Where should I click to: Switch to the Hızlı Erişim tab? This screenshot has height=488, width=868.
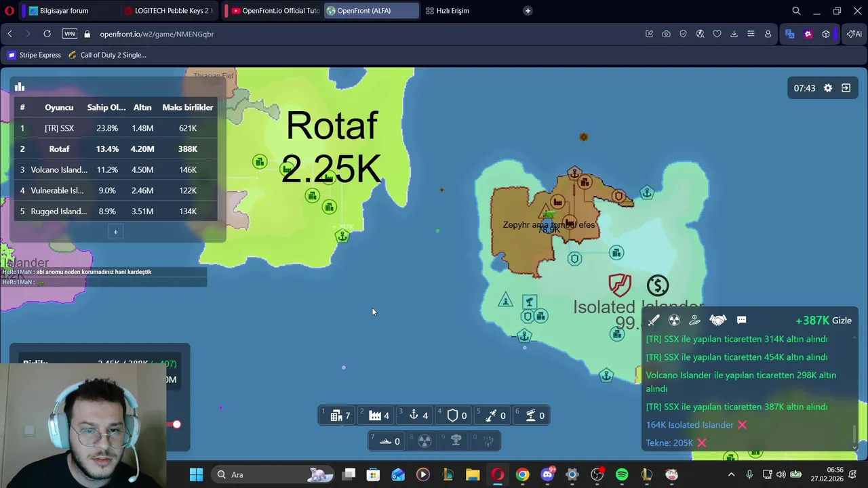click(448, 11)
